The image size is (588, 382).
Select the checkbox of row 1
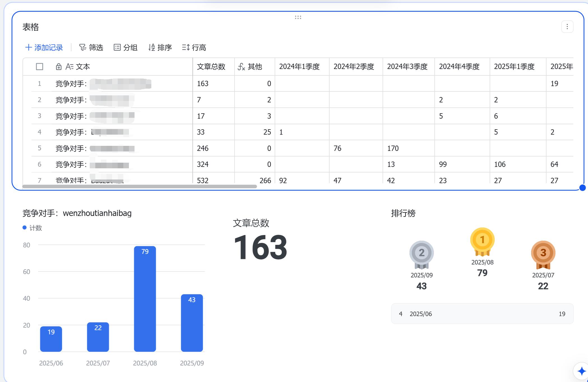39,83
